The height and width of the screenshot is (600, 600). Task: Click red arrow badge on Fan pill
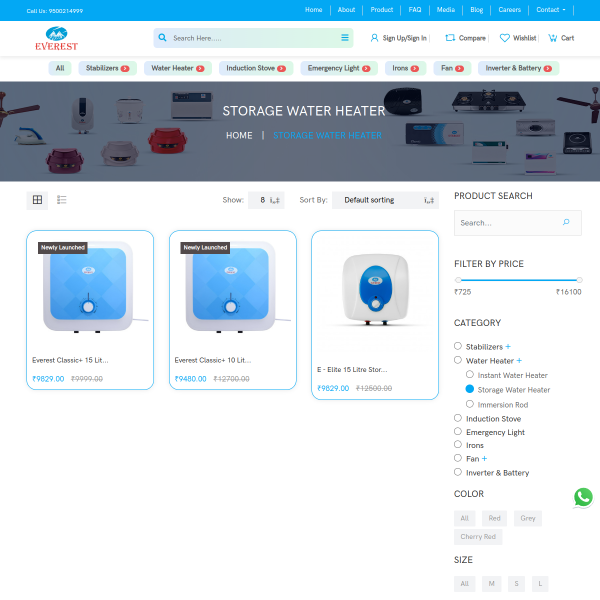click(460, 68)
